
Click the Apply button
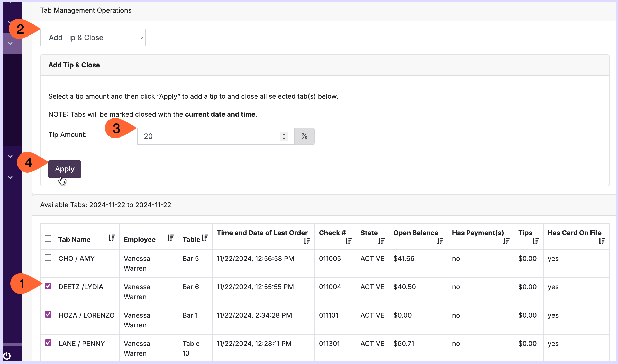(x=65, y=169)
